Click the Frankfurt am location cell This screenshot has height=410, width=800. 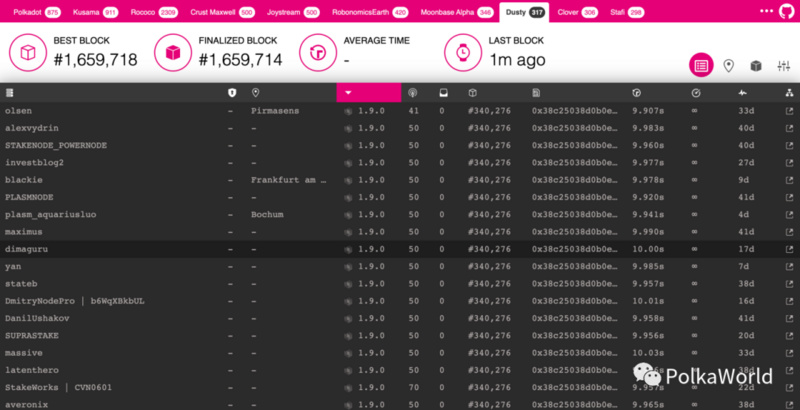click(x=288, y=180)
